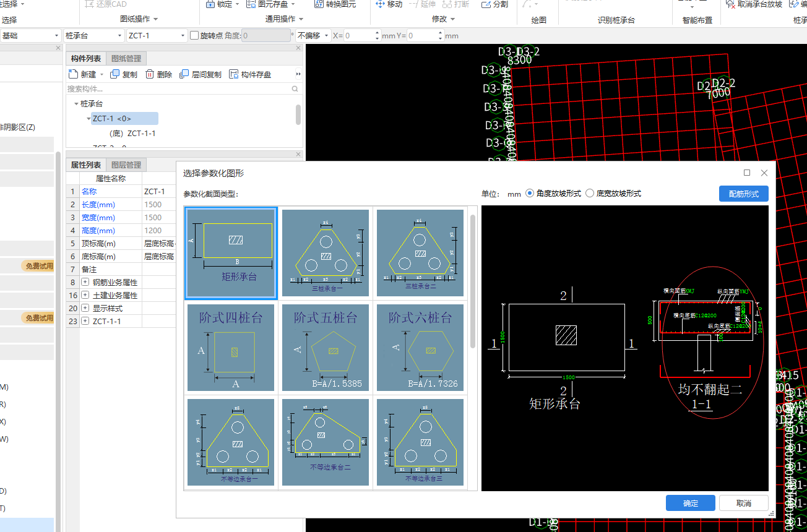
Task: Click in the 搜索构件 search field
Action: click(178, 89)
